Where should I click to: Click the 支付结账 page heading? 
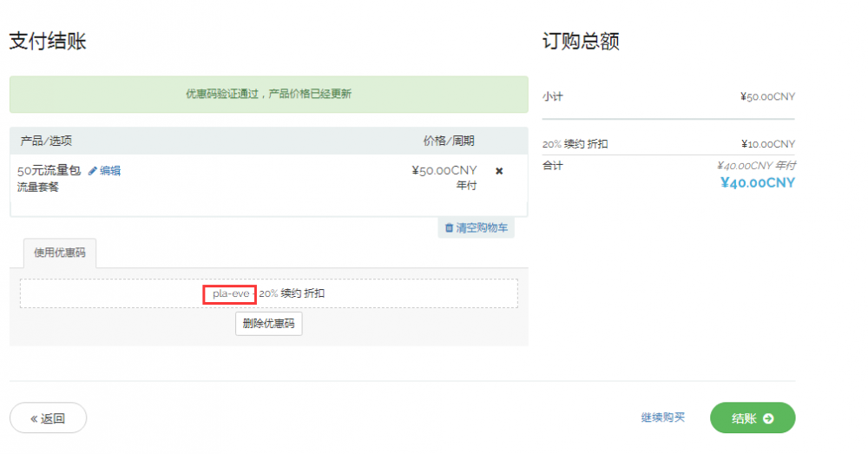(x=48, y=41)
